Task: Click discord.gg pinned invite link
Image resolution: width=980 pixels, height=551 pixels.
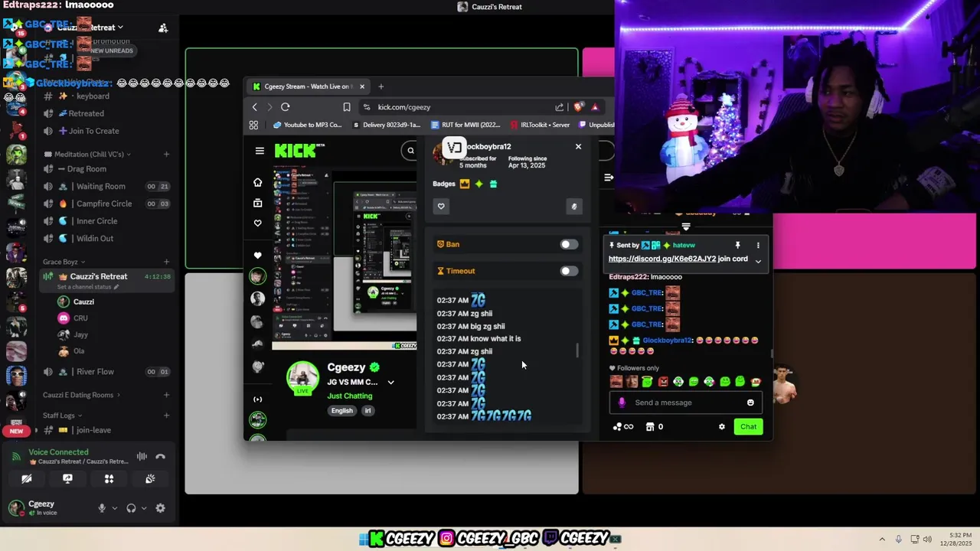Action: [x=662, y=259]
